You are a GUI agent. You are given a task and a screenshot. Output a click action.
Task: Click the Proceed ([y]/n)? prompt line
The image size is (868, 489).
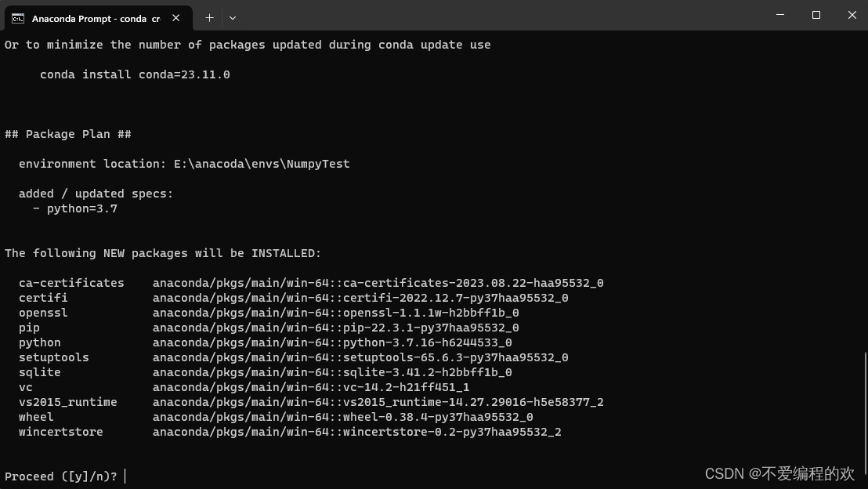tap(61, 476)
